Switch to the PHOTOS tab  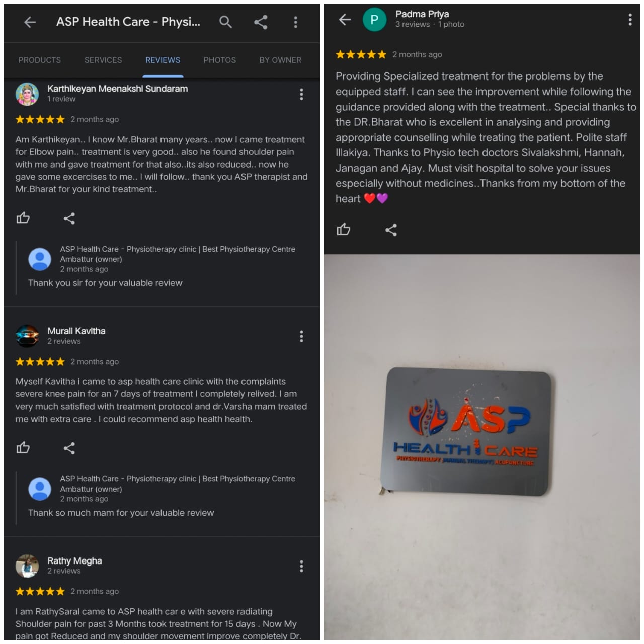click(220, 60)
